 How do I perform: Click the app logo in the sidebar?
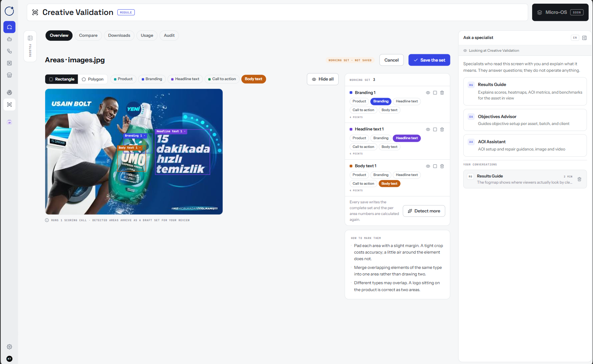[x=9, y=11]
